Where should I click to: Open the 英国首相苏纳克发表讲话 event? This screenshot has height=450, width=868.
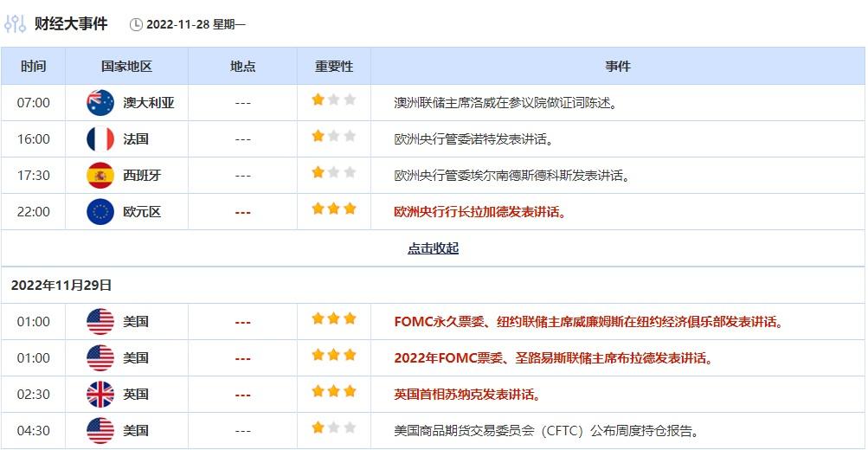467,395
